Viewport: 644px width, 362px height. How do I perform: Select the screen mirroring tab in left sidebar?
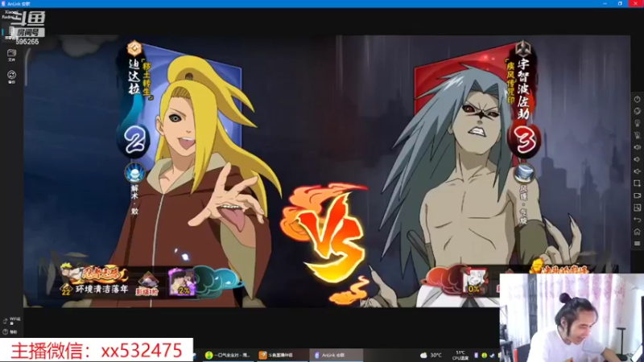(x=10, y=34)
